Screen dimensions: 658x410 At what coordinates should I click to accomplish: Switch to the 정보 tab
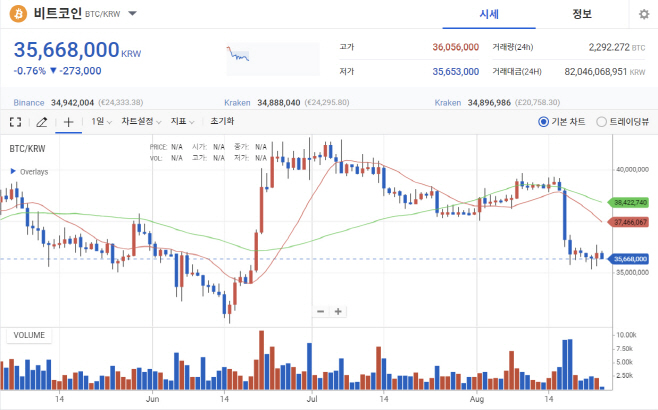point(582,14)
